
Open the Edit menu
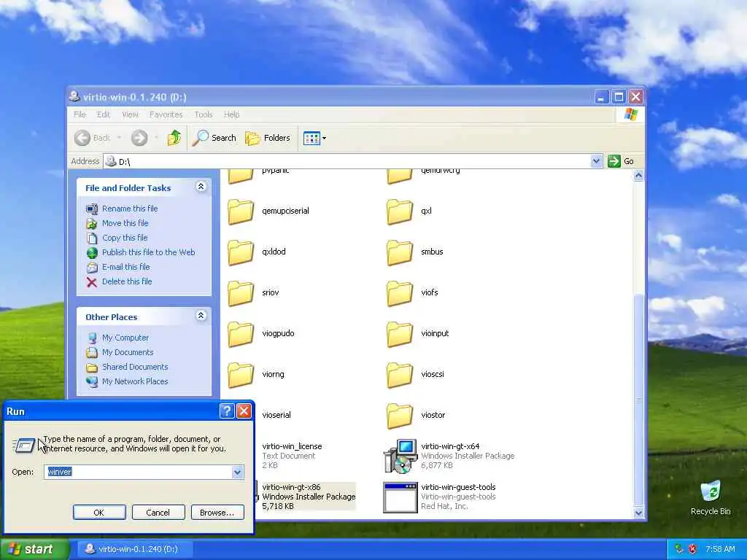[x=104, y=114]
